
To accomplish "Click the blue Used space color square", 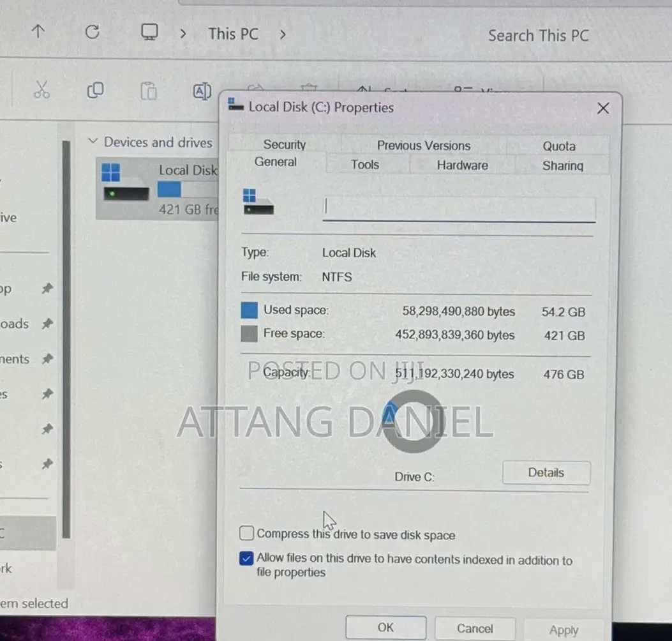I will pos(249,310).
